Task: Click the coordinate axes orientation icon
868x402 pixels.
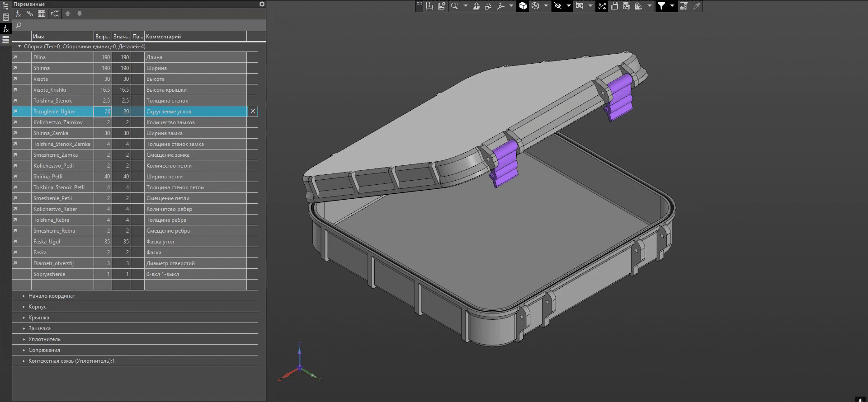Action: tap(500, 6)
